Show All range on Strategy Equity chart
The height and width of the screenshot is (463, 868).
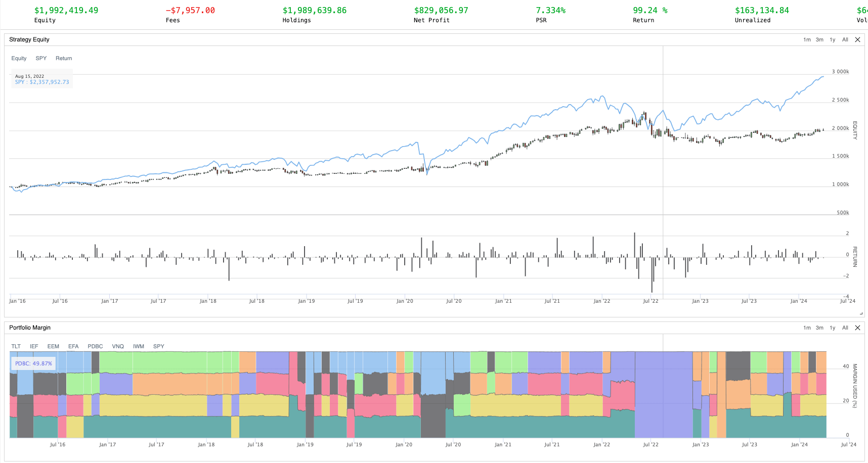coord(845,40)
